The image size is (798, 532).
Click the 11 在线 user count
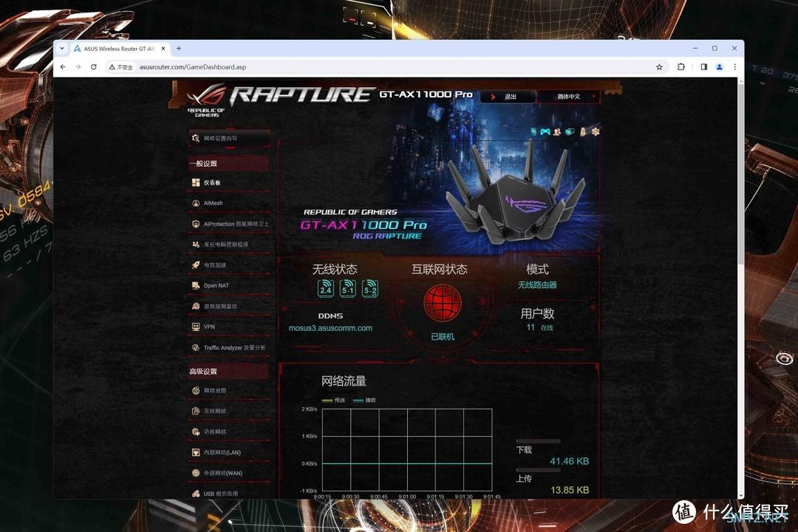(x=539, y=327)
